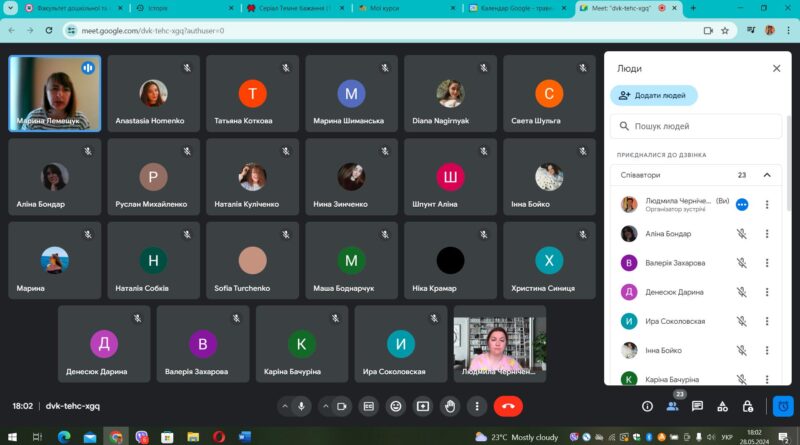Viewport: 800px width, 445px height.
Task: Click the Пошук людей search field
Action: click(695, 126)
